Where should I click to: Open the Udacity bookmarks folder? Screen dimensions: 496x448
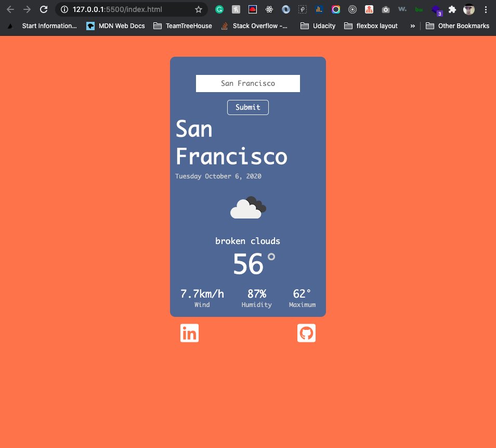tap(317, 25)
